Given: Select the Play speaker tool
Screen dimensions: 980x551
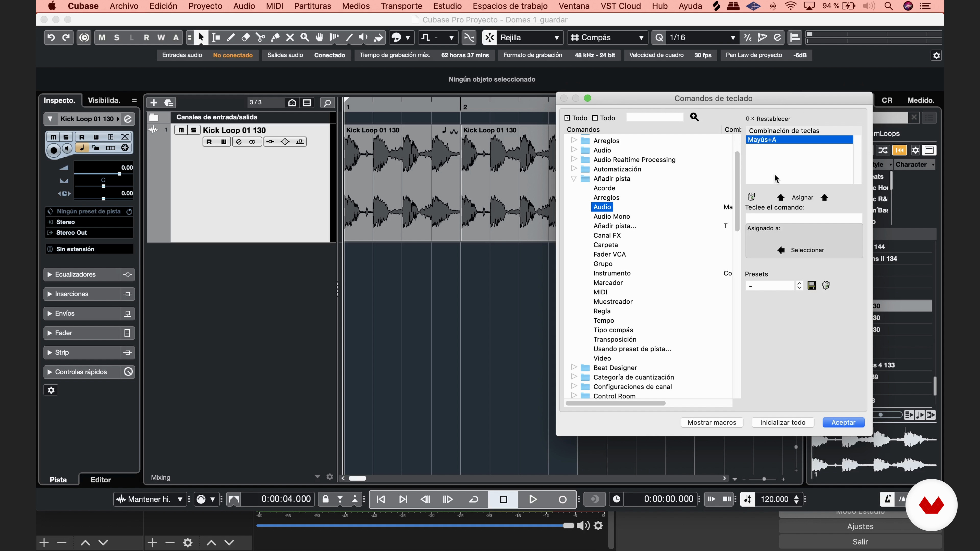Looking at the screenshot, I should coord(364,37).
